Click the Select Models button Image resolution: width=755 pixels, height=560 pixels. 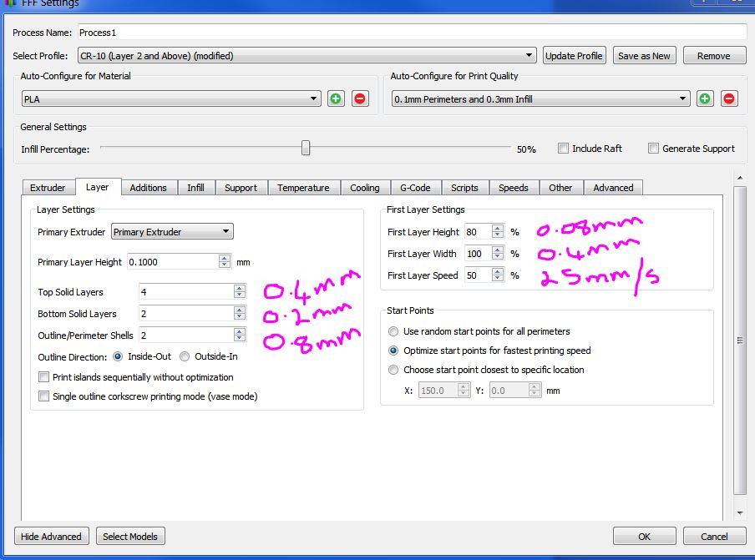click(x=130, y=536)
